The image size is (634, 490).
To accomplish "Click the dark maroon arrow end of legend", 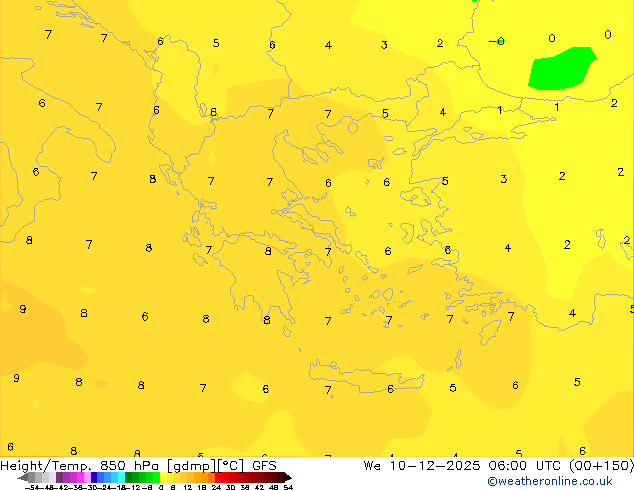I will click(x=288, y=477).
